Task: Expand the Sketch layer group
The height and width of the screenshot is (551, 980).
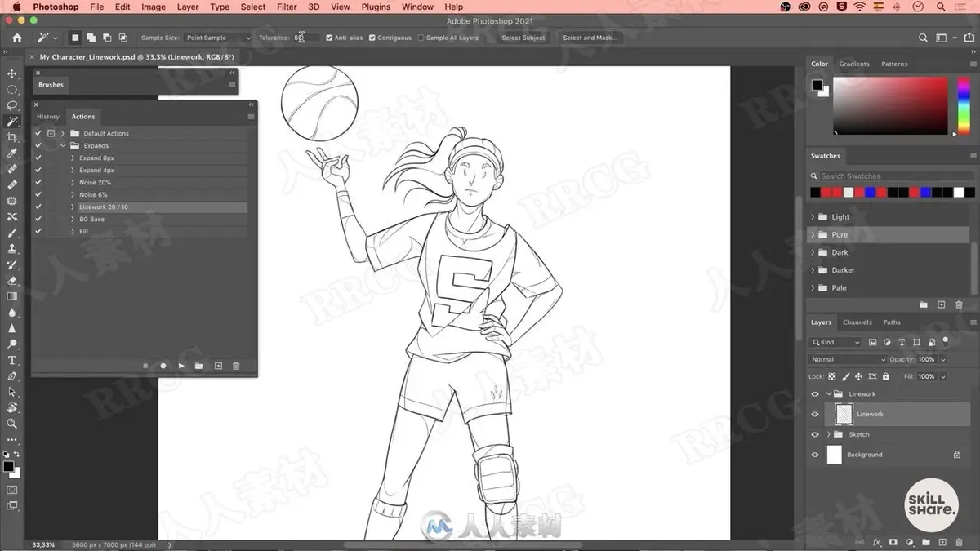Action: coord(828,434)
